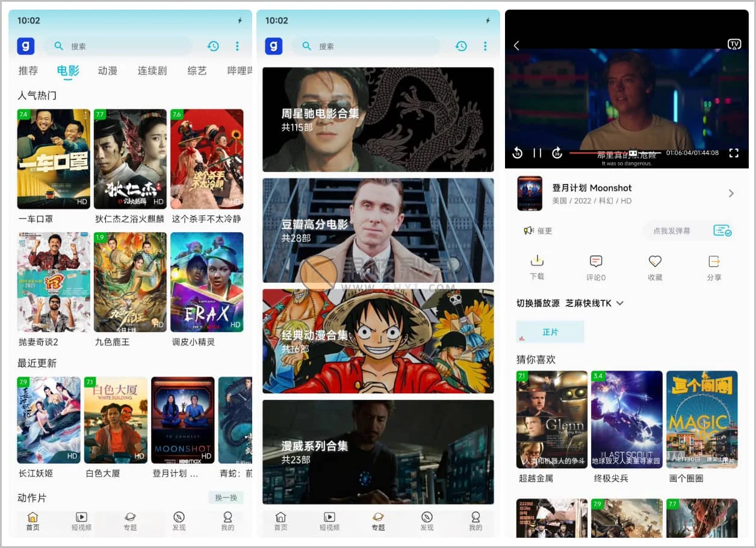Tap the blue g app logo in middle screen
Viewport: 756px width, 548px height.
(274, 46)
